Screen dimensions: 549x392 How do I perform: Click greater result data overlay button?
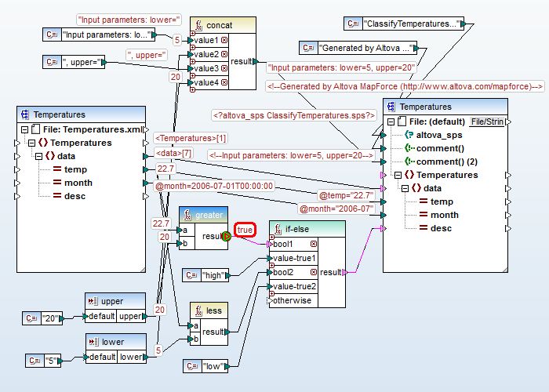tap(228, 235)
